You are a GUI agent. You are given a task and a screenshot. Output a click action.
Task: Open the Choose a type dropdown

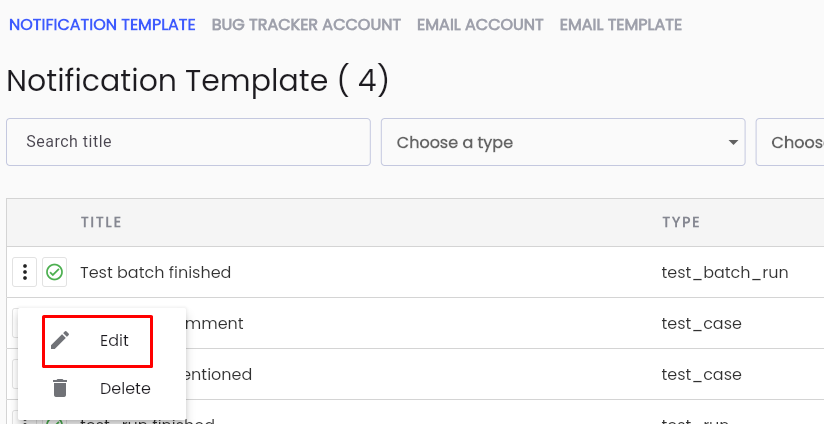563,142
